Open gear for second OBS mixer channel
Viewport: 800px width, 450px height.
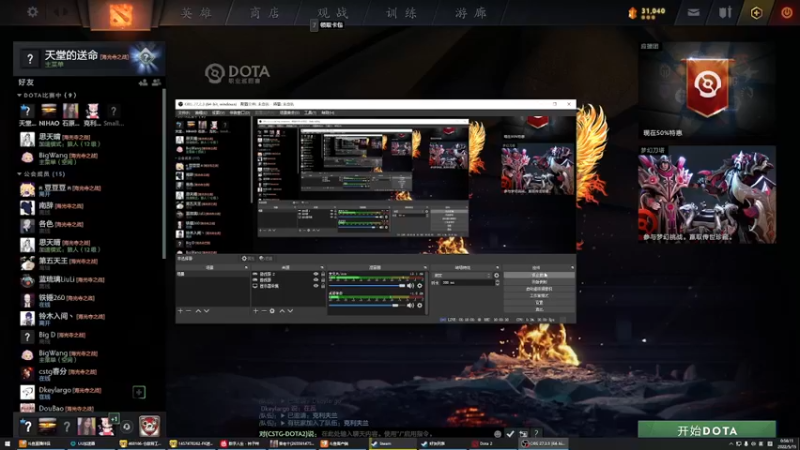coord(420,305)
